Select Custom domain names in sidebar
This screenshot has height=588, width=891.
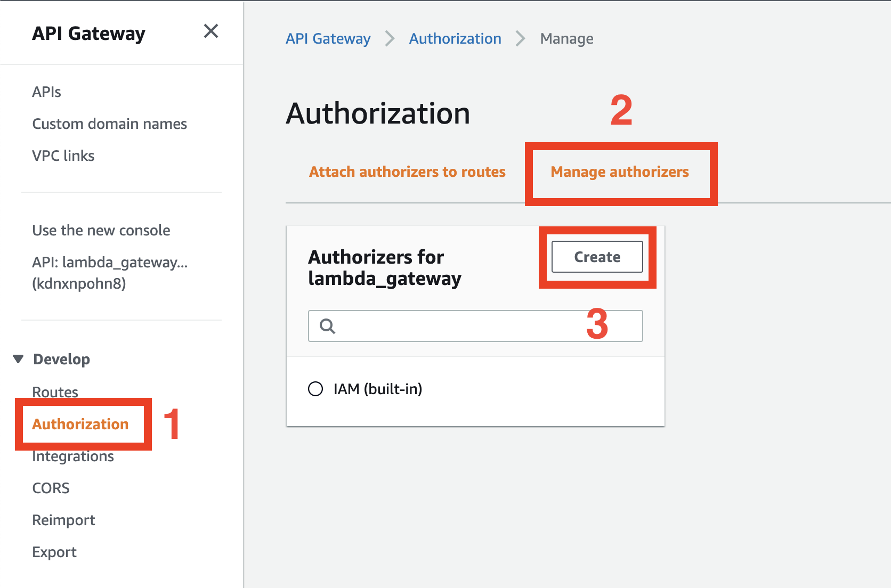109,124
